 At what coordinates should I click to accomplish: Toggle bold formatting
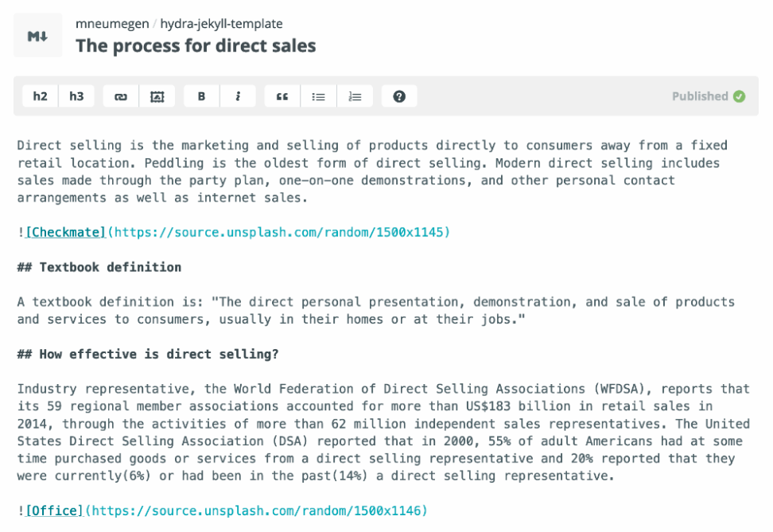(200, 95)
